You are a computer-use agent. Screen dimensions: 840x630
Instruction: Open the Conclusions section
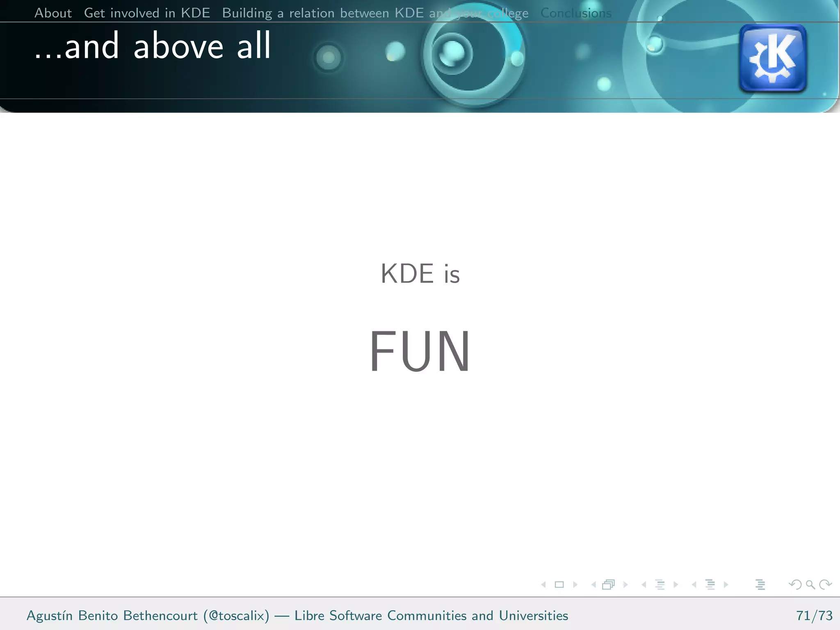576,13
